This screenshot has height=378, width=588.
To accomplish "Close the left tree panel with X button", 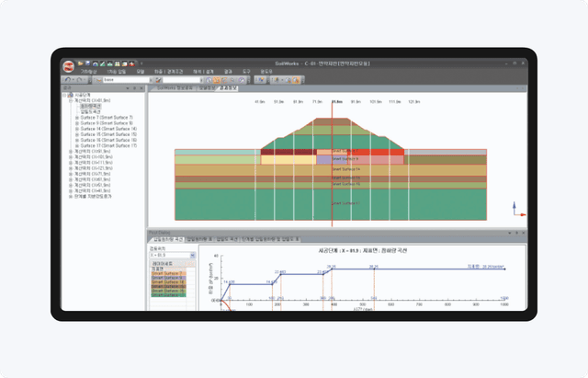I will [x=143, y=88].
